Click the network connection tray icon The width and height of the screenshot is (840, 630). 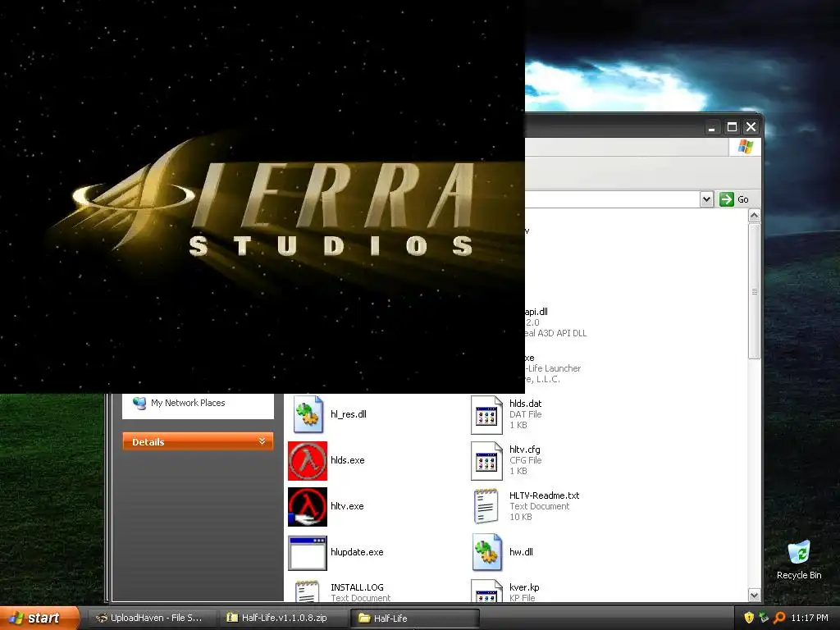coord(764,618)
